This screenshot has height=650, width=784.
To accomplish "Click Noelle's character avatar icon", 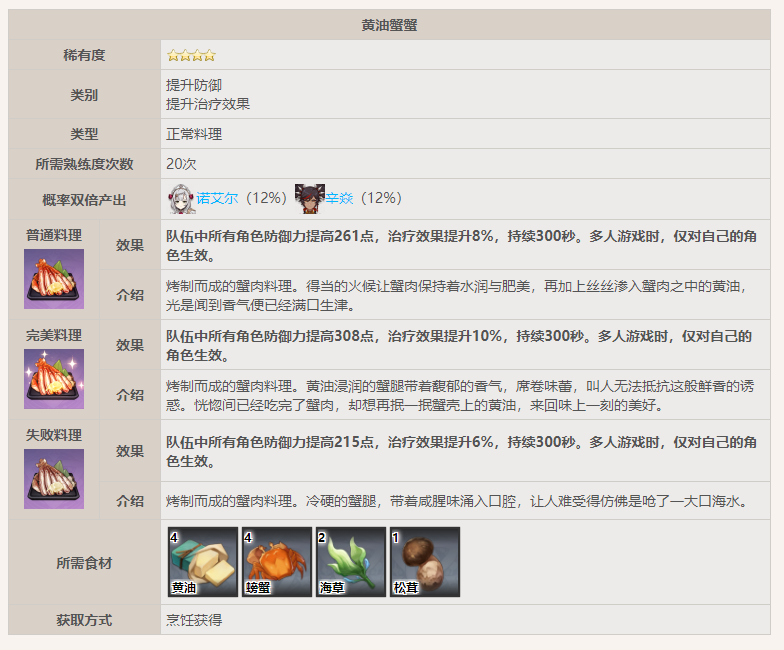I will pos(181,198).
